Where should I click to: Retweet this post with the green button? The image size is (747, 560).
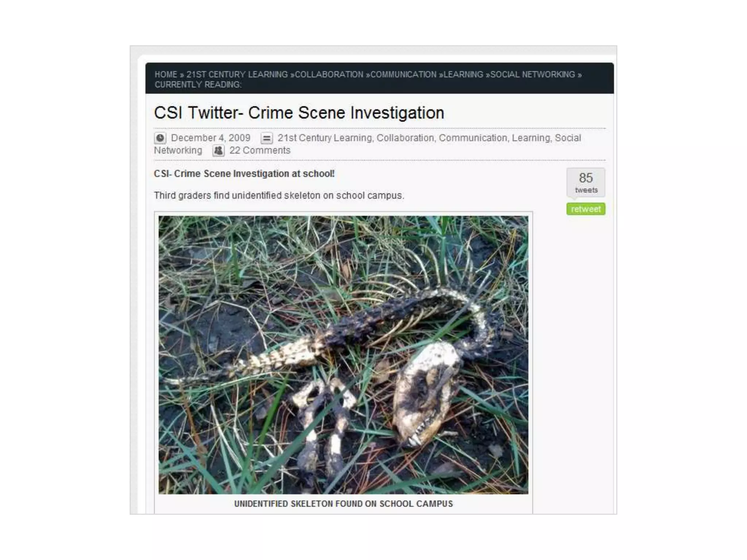pyautogui.click(x=586, y=209)
